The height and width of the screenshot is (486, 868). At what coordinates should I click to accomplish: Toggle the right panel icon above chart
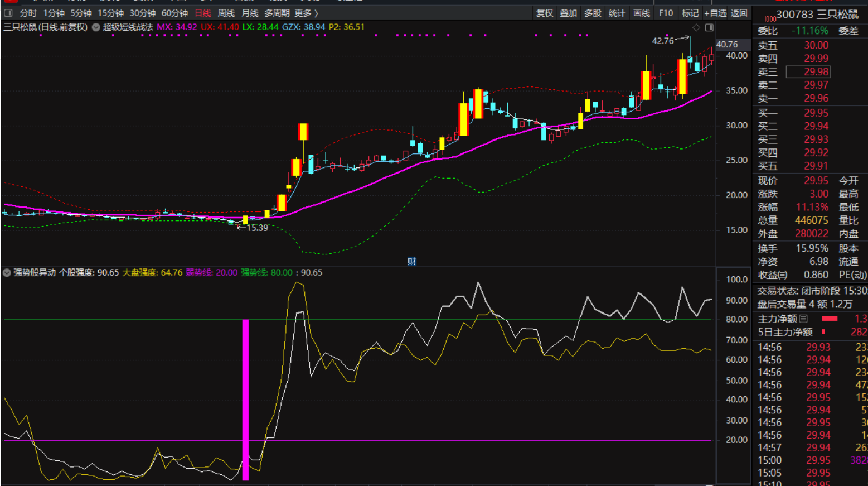709,27
